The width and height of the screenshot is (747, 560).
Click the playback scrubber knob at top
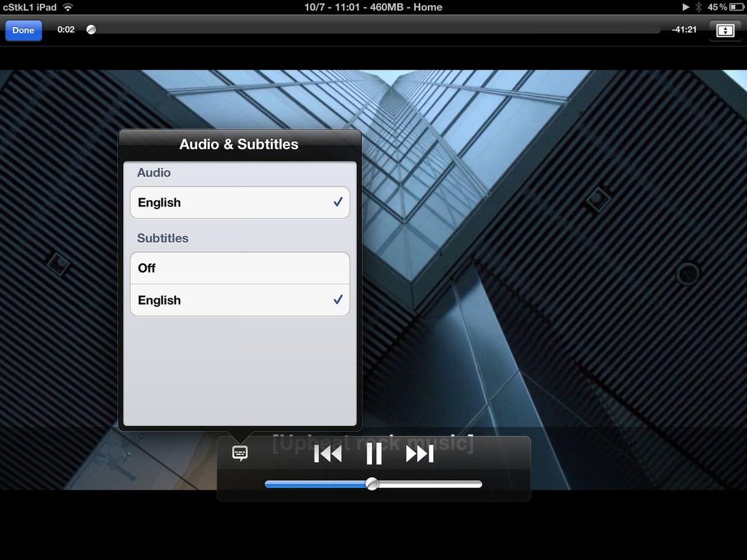click(91, 29)
